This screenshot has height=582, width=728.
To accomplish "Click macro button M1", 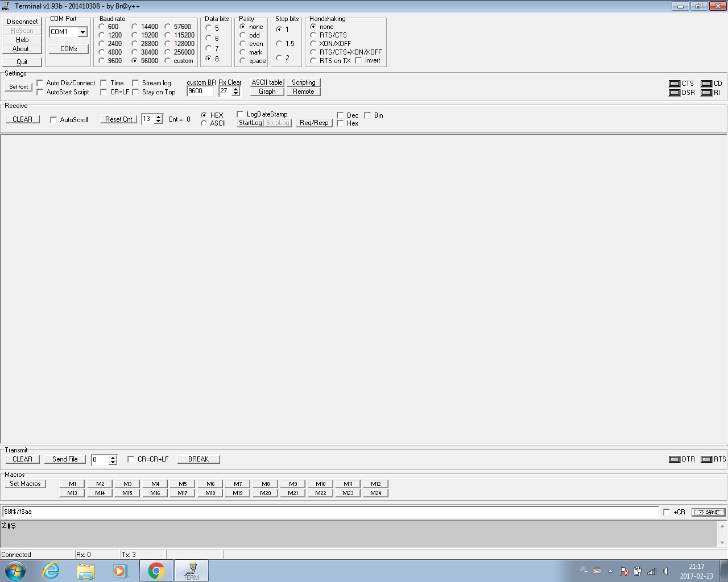I will (x=72, y=484).
